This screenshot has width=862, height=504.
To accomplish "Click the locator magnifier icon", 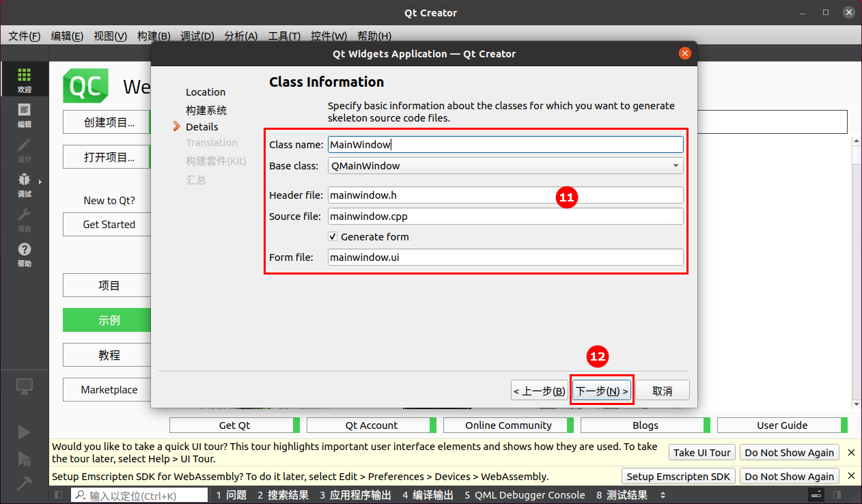I will [81, 495].
